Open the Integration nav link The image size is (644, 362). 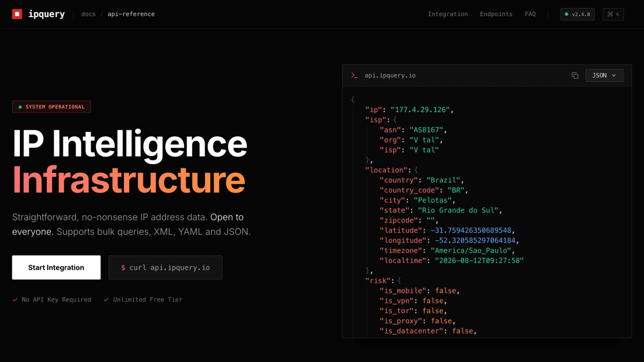point(448,14)
